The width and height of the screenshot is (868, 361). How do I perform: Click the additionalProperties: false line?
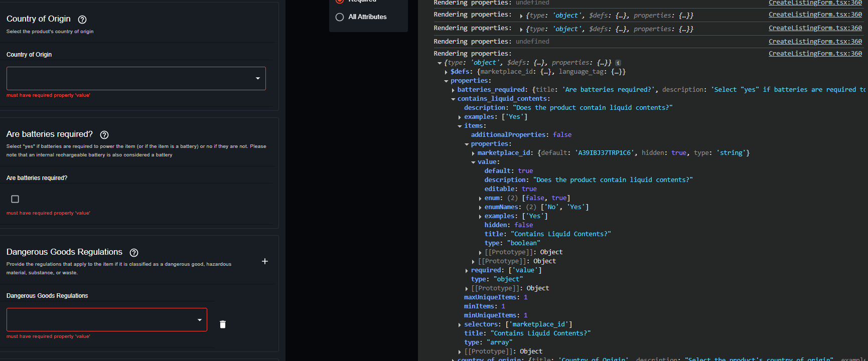(x=521, y=135)
